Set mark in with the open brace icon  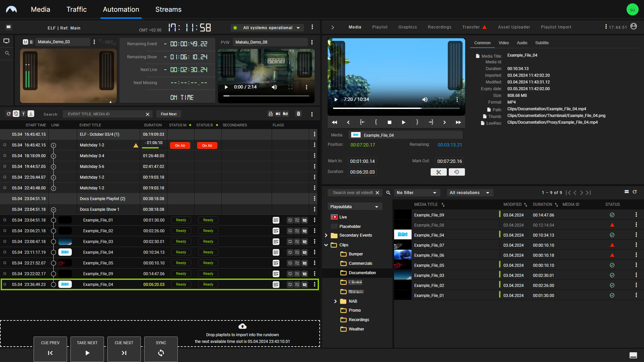376,122
